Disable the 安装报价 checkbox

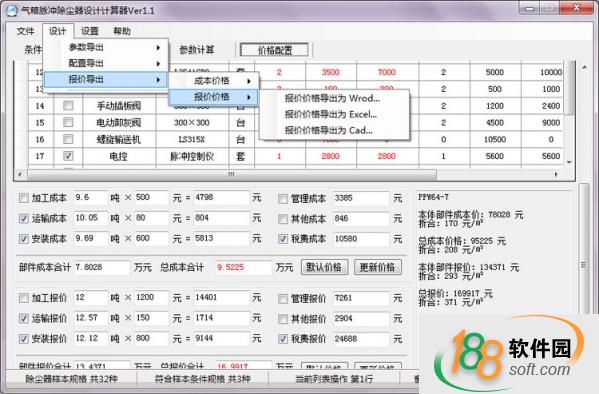[x=24, y=339]
